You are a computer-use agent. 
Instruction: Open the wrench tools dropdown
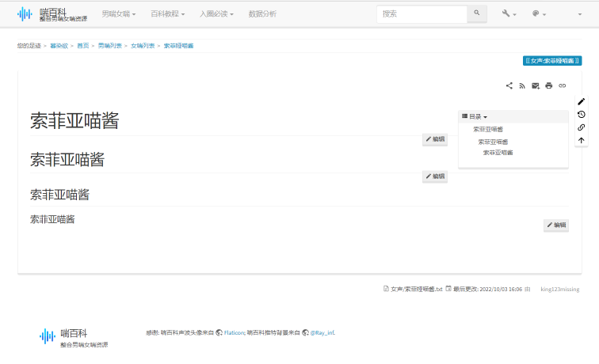(x=509, y=14)
